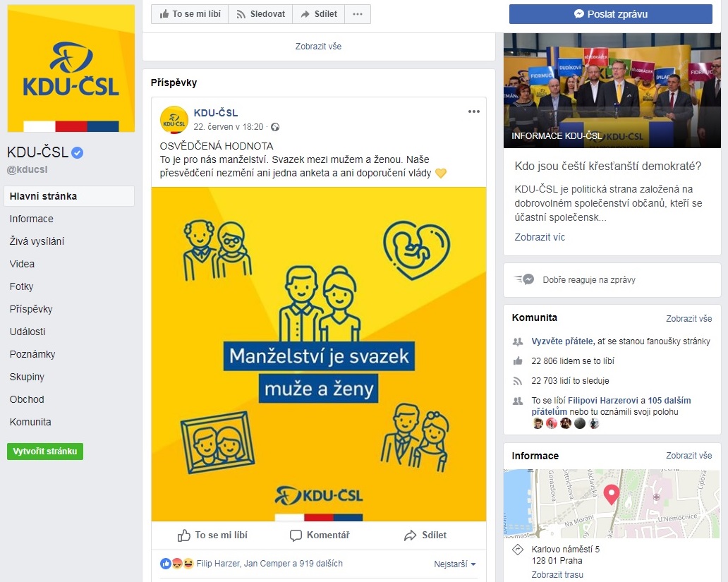Click the directions icon next to address
Image resolution: width=728 pixels, height=582 pixels.
point(518,550)
